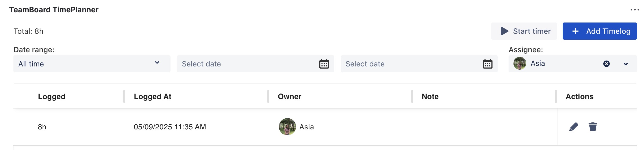This screenshot has width=644, height=150.
Task: Click the Actions column header
Action: tap(579, 96)
